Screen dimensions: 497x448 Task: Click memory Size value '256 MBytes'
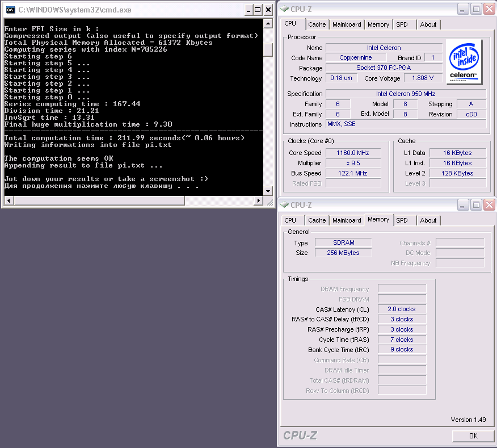[343, 253]
